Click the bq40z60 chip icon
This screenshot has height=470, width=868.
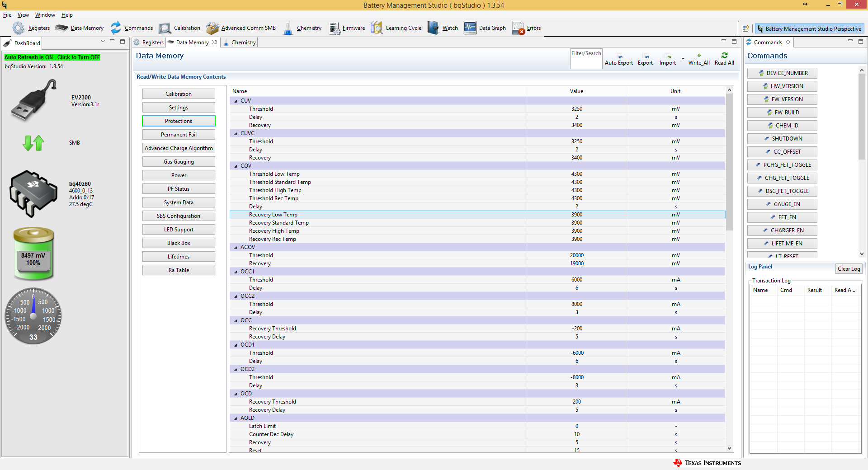33,193
